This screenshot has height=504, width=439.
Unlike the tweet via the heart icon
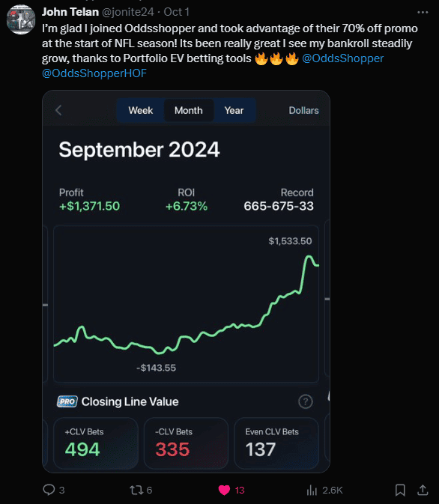pos(224,491)
